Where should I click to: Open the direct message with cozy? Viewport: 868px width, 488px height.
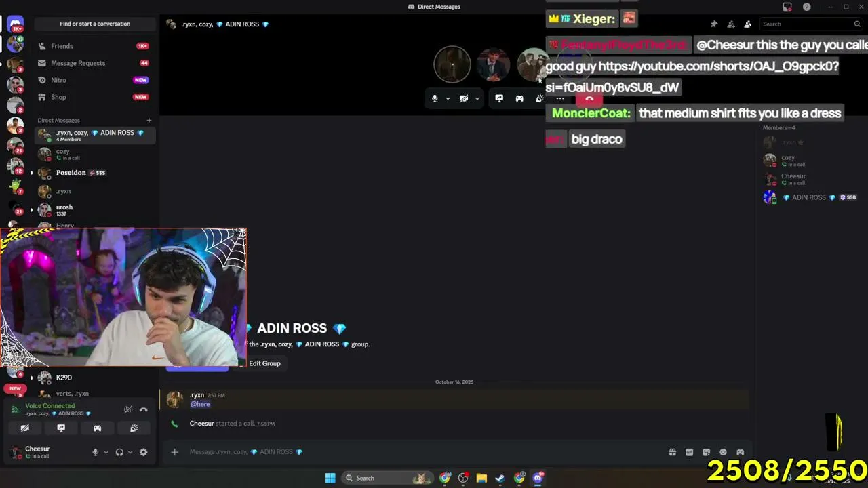[x=95, y=155]
